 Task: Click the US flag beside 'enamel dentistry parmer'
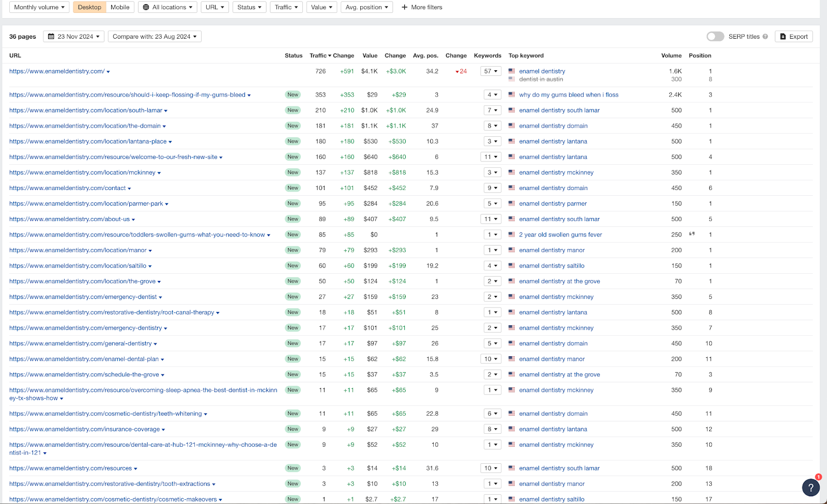coord(512,203)
